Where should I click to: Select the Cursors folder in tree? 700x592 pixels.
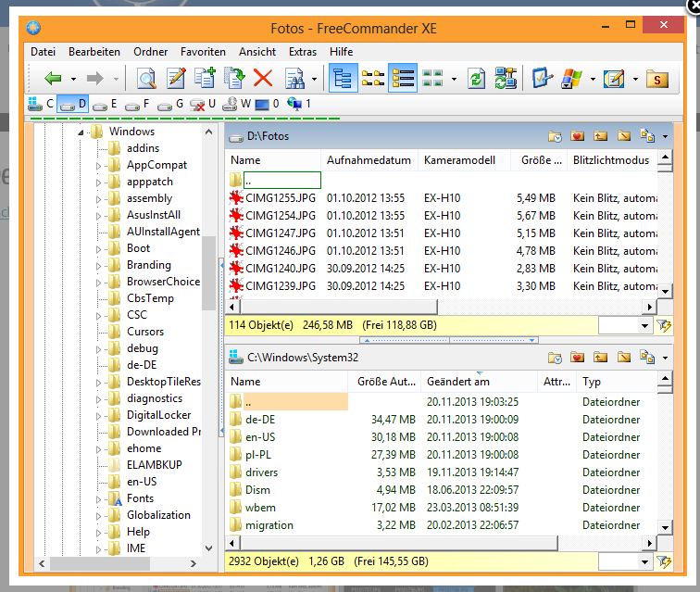point(145,332)
